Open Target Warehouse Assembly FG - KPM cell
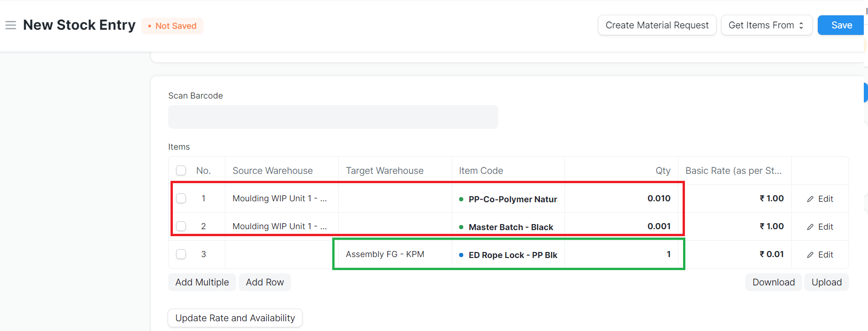Image resolution: width=868 pixels, height=331 pixels. [385, 254]
